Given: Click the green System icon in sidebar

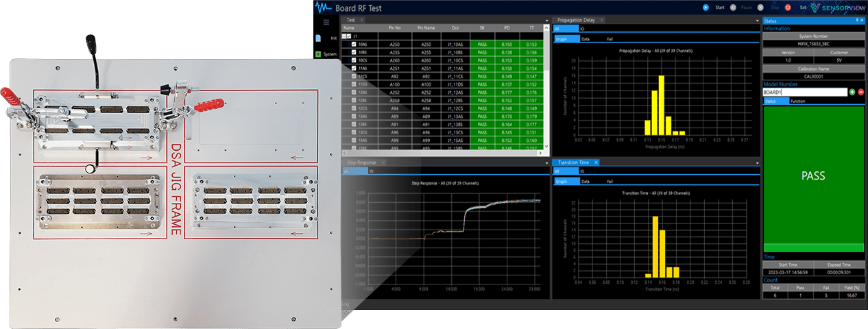Looking at the screenshot, I should [318, 54].
